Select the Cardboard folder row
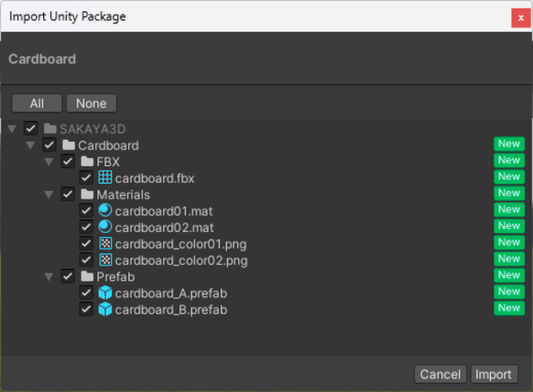Viewport: 533px width, 392px height. (x=266, y=145)
